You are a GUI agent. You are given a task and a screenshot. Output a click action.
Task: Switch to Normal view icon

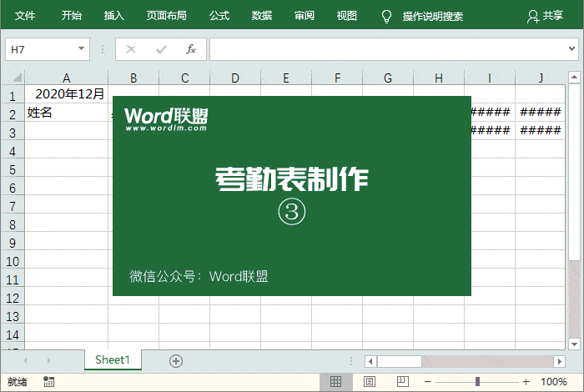[335, 382]
